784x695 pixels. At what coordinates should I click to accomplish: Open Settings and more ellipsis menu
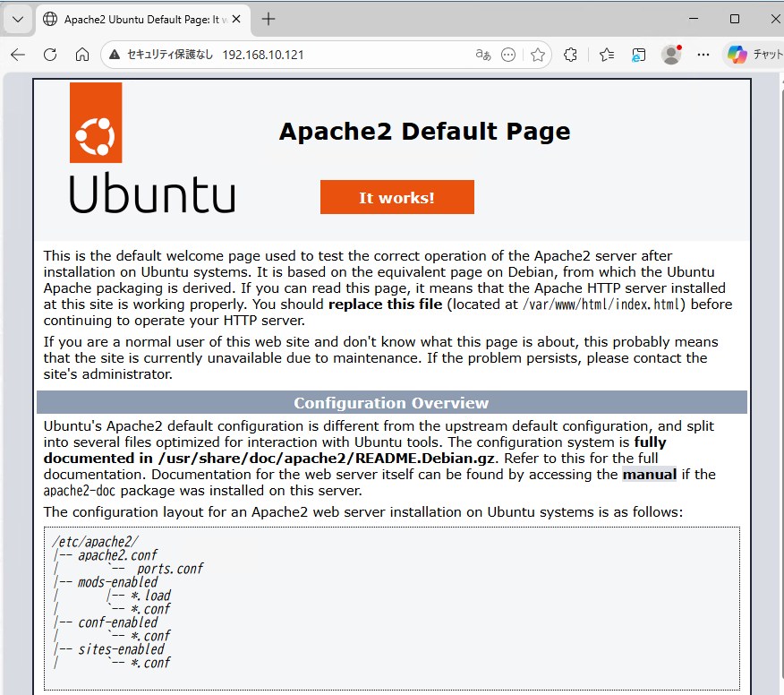pos(703,55)
